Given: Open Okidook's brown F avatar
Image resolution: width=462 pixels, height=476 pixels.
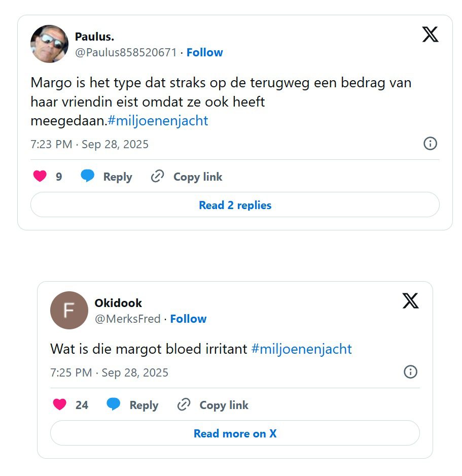Looking at the screenshot, I should coord(69,310).
